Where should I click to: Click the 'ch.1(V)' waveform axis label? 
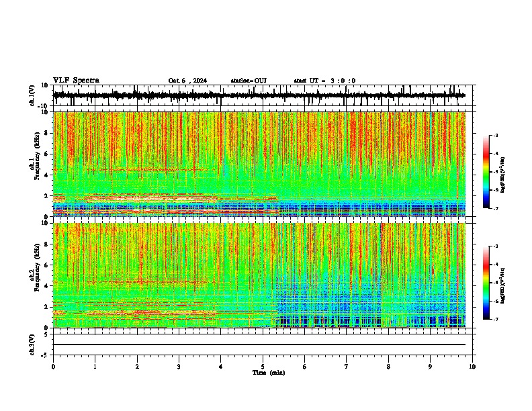pos(32,95)
